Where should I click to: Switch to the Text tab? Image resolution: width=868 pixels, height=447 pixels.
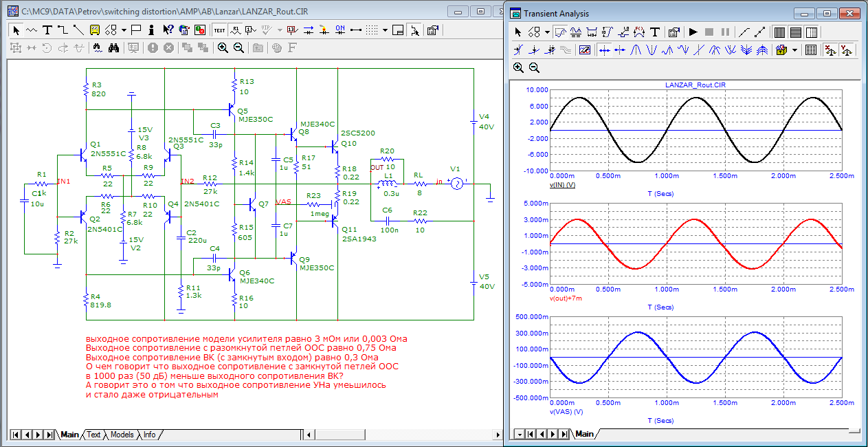[x=93, y=435]
